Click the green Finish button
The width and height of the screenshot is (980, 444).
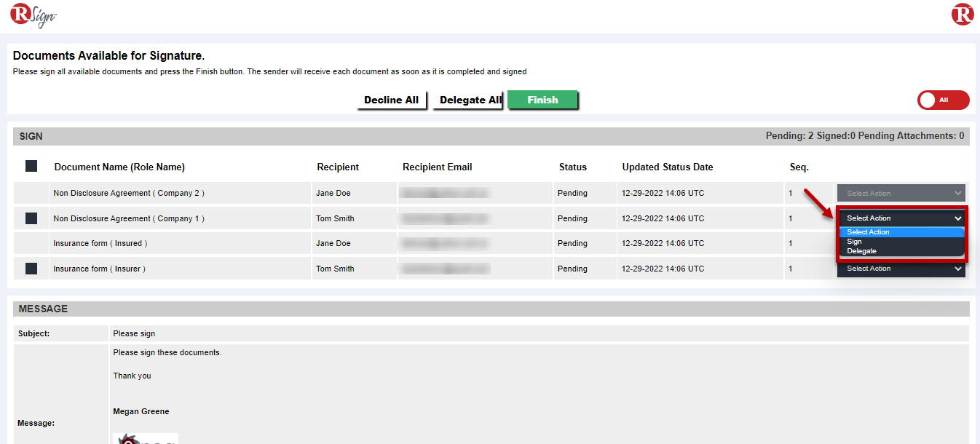pos(542,100)
